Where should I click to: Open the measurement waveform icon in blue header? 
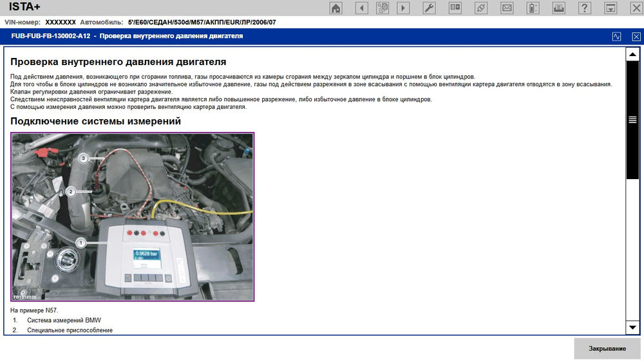pyautogui.click(x=617, y=37)
